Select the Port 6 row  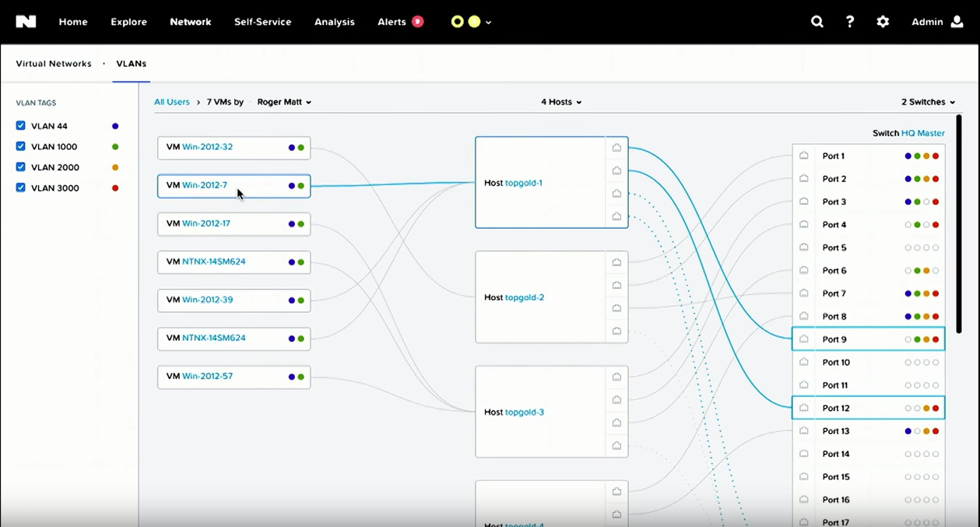click(869, 270)
